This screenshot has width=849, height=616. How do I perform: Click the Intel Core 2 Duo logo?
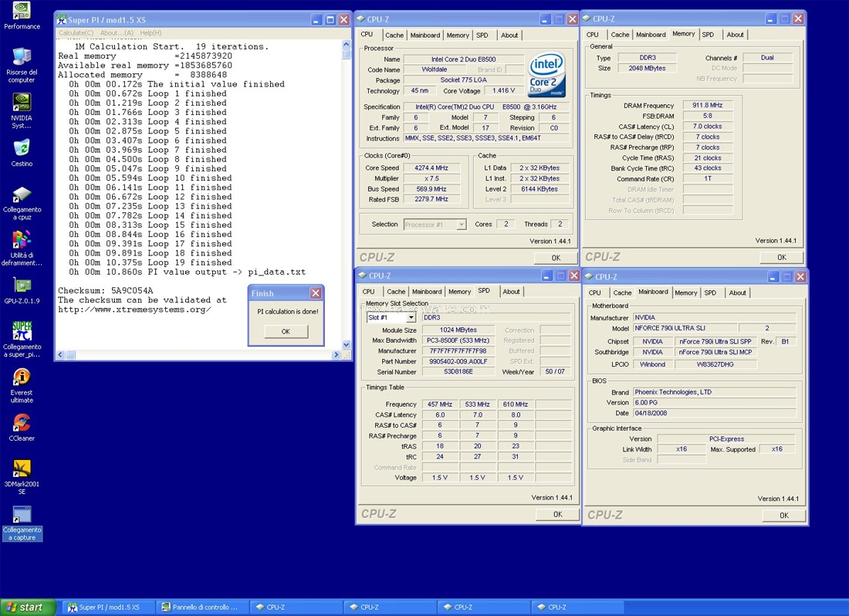(x=546, y=74)
